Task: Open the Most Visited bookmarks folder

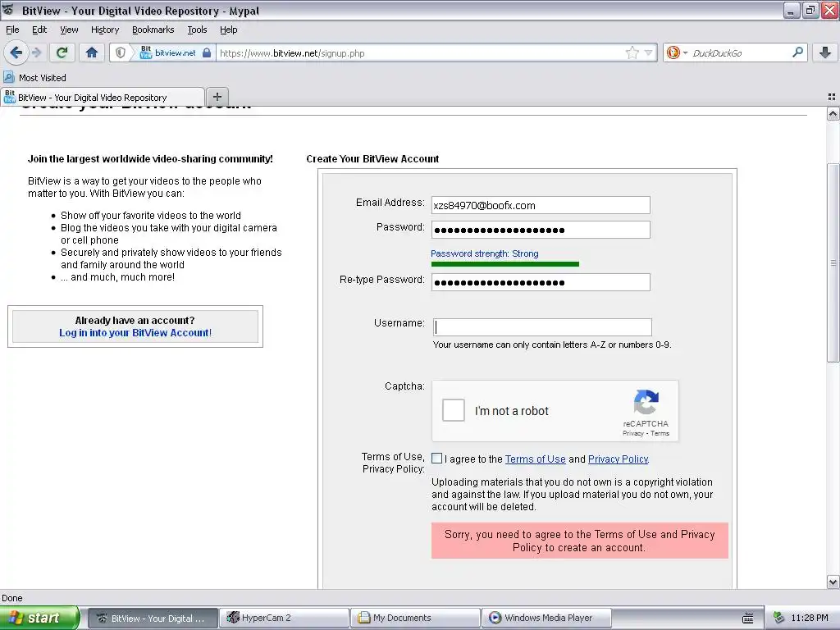Action: [34, 78]
